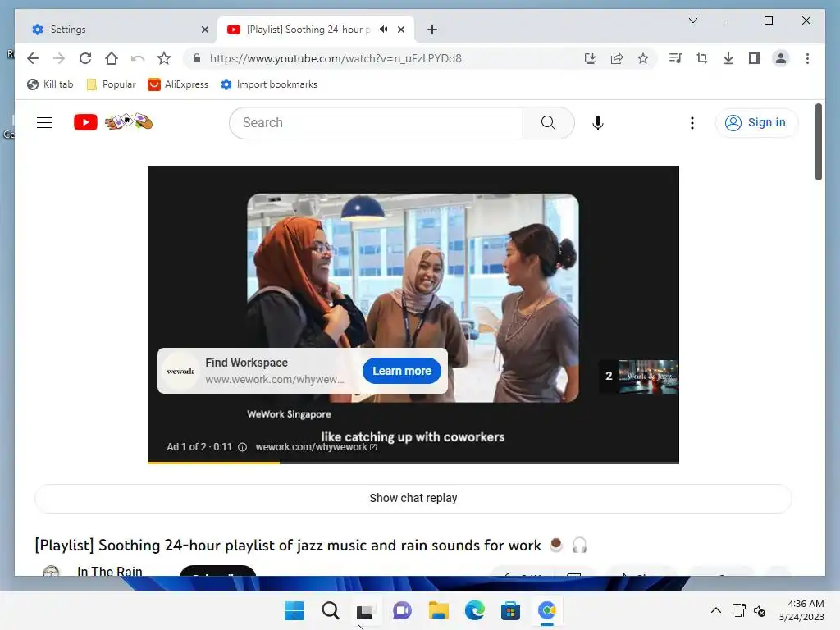Open the Chat app on the taskbar
840x630 pixels.
coord(402,610)
